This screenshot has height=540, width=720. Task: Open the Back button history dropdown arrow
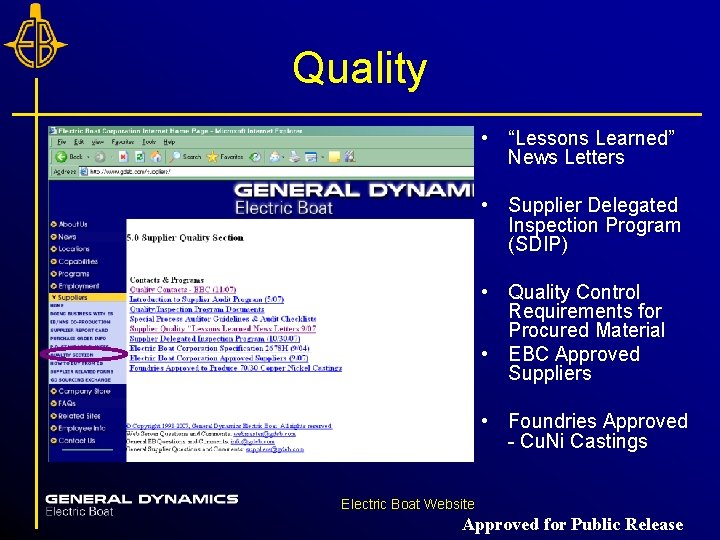click(x=88, y=157)
